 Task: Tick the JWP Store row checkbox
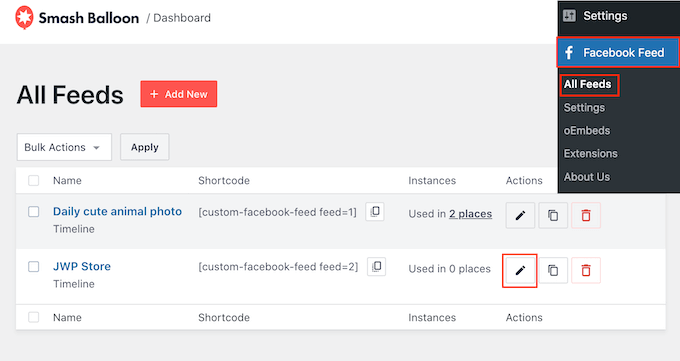(33, 266)
